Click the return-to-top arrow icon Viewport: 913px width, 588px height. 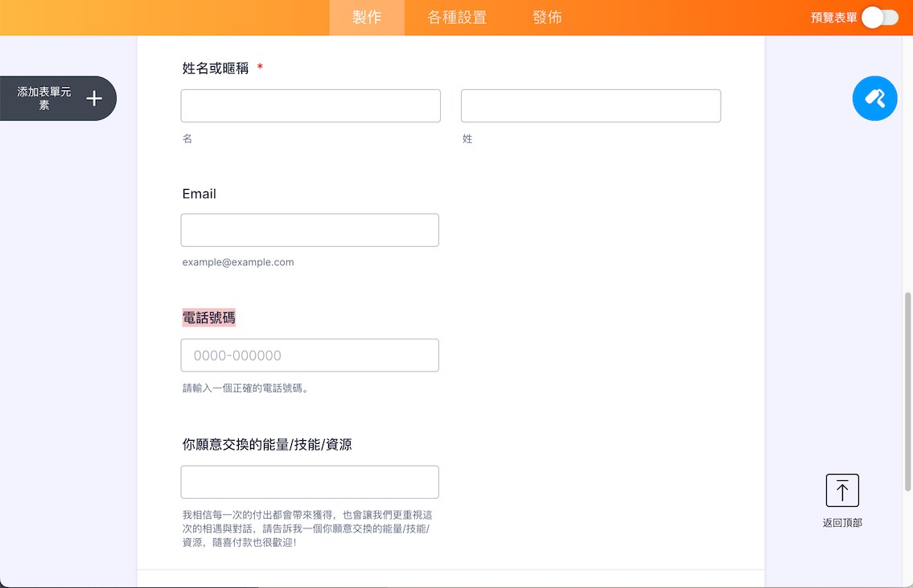(x=842, y=490)
